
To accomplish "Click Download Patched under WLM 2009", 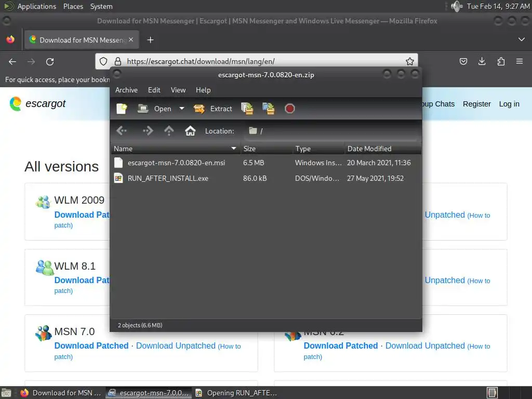I will (82, 215).
